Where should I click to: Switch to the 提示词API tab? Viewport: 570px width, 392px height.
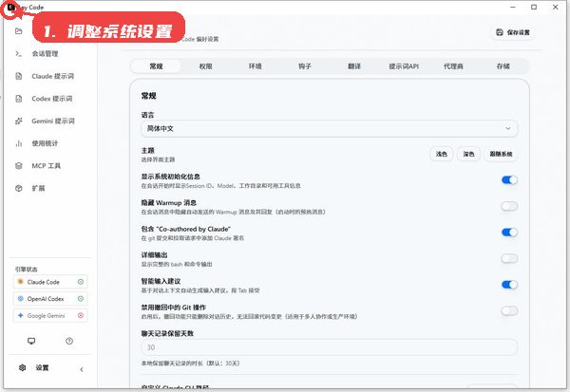point(404,66)
